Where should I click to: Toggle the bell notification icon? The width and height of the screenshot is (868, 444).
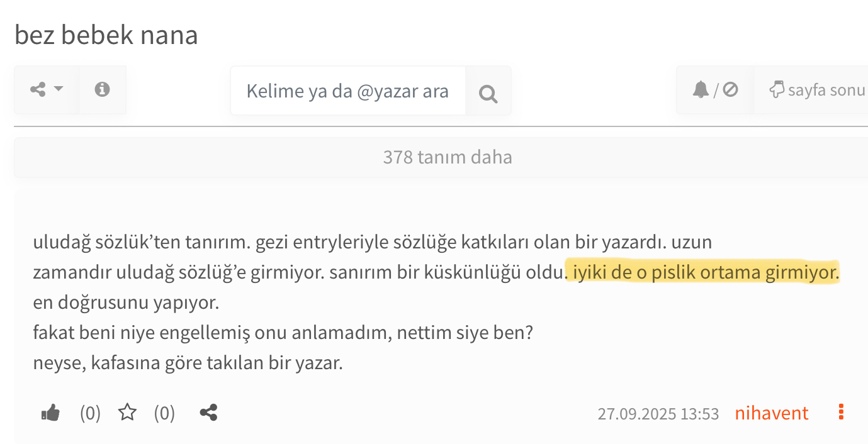tap(701, 91)
